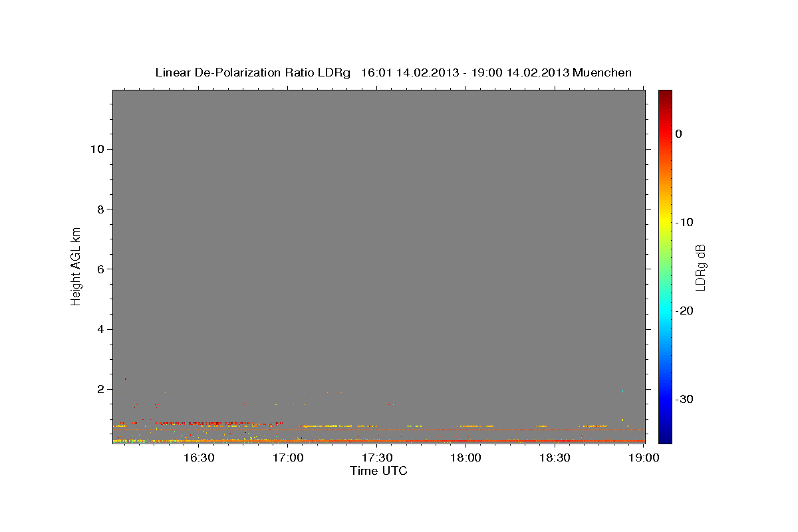
Task: Click the 18:00 time tick label
Action: [466, 458]
